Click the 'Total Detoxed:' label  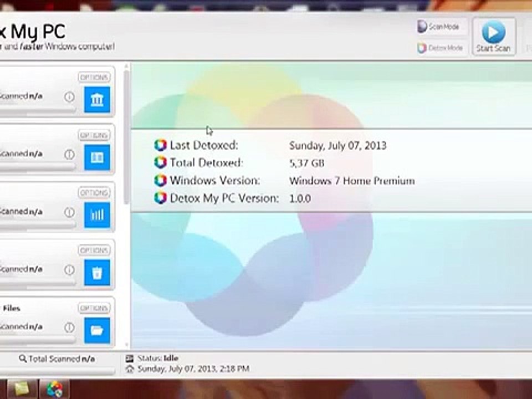coord(206,163)
